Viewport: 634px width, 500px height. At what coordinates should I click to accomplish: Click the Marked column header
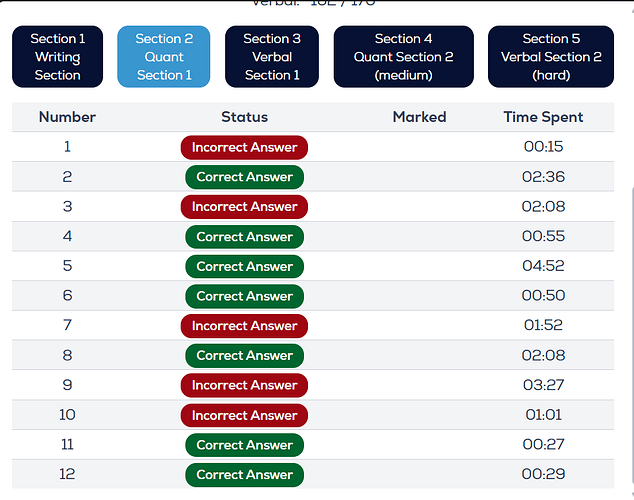419,117
